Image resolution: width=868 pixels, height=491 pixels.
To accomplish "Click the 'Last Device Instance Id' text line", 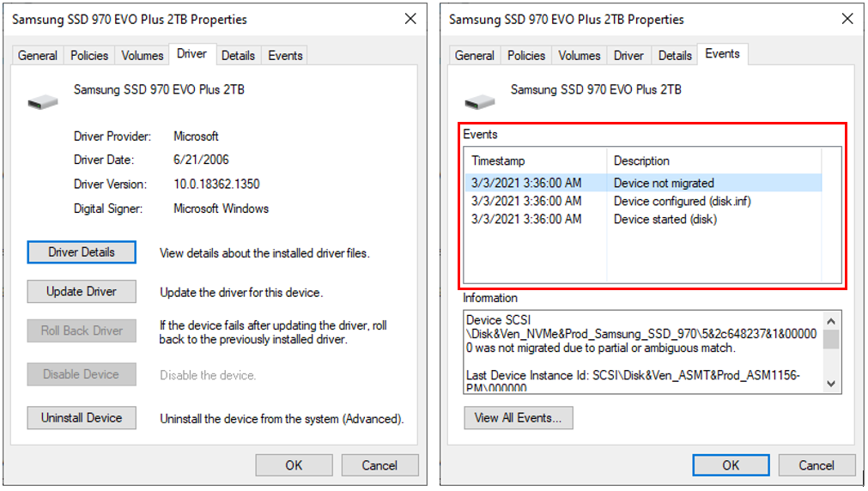I will pyautogui.click(x=633, y=375).
